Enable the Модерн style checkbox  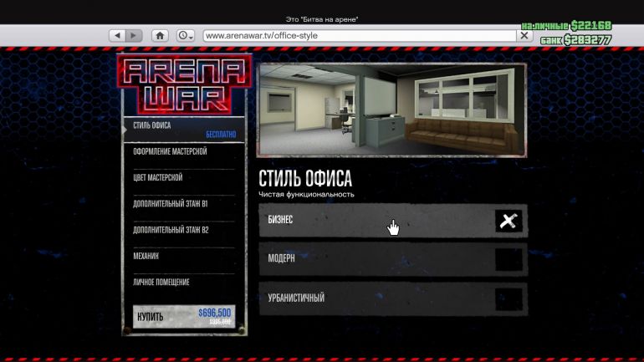coord(509,259)
